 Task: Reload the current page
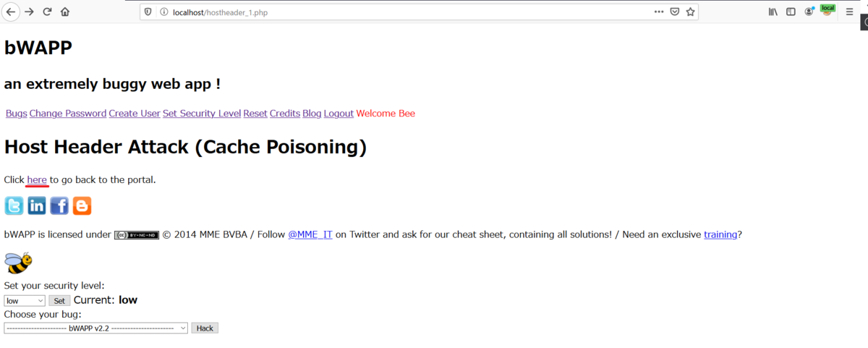click(48, 12)
